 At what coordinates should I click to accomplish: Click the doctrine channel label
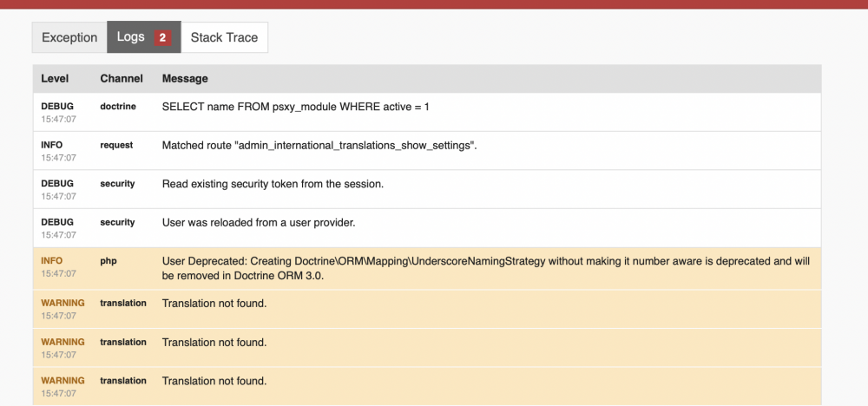(117, 106)
